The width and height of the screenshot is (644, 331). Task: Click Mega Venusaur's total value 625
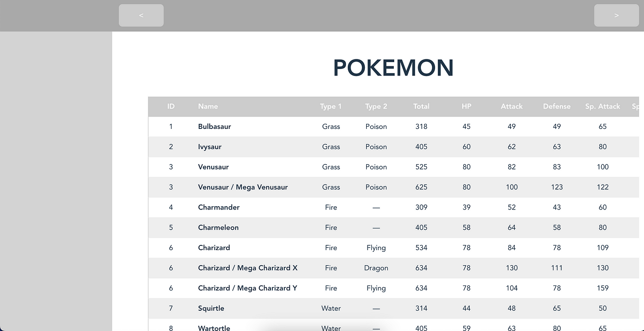(x=421, y=187)
